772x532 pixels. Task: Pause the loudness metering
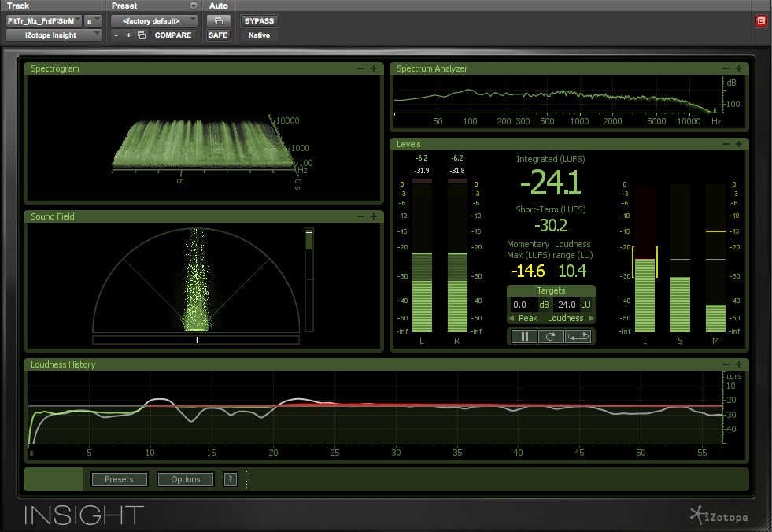(523, 336)
